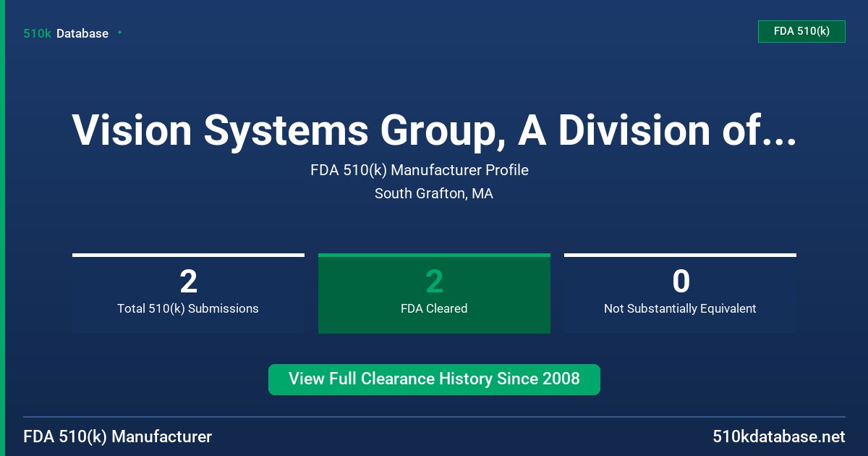This screenshot has width=868, height=456.
Task: Click the small green dot beside Database
Action: point(119,33)
